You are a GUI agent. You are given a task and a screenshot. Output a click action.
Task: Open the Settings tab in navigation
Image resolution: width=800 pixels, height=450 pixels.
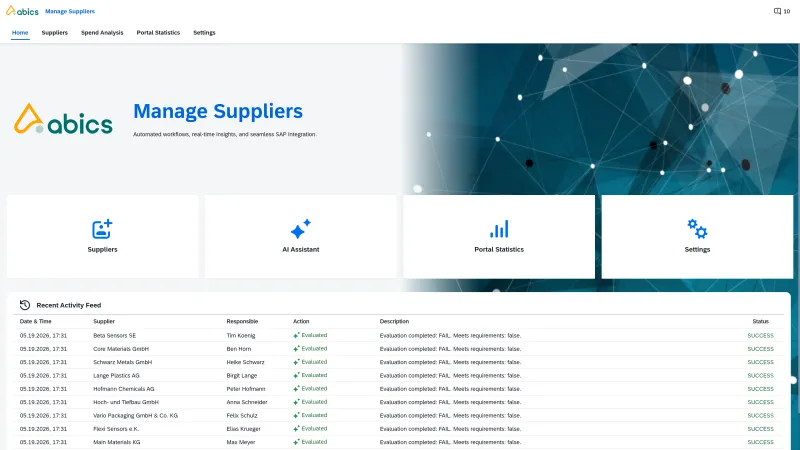tap(204, 33)
